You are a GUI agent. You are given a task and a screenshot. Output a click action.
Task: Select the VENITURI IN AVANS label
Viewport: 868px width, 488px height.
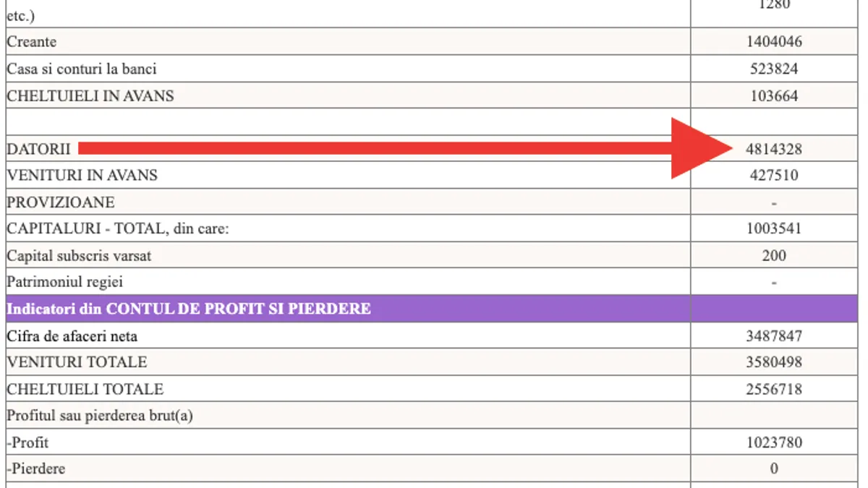(x=82, y=175)
